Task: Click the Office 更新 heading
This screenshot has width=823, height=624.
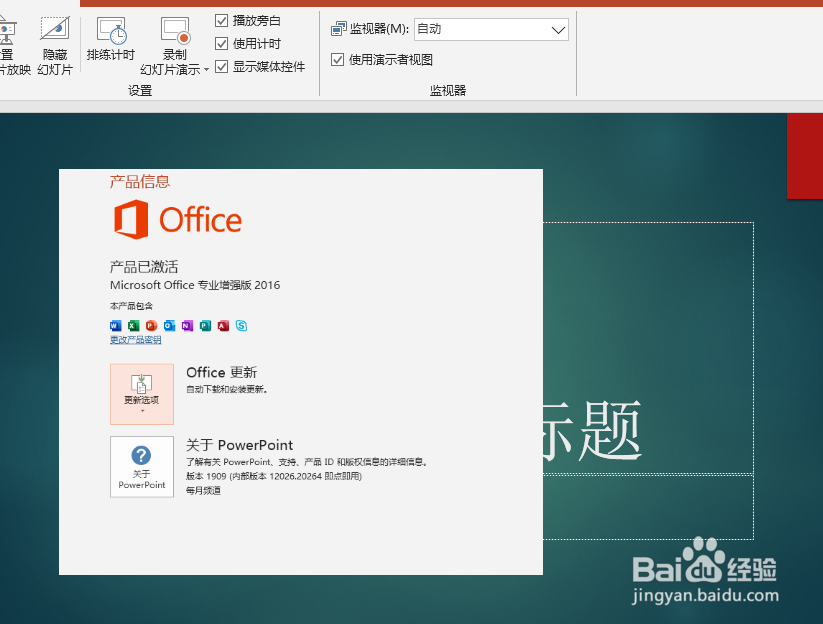Action: (x=221, y=372)
